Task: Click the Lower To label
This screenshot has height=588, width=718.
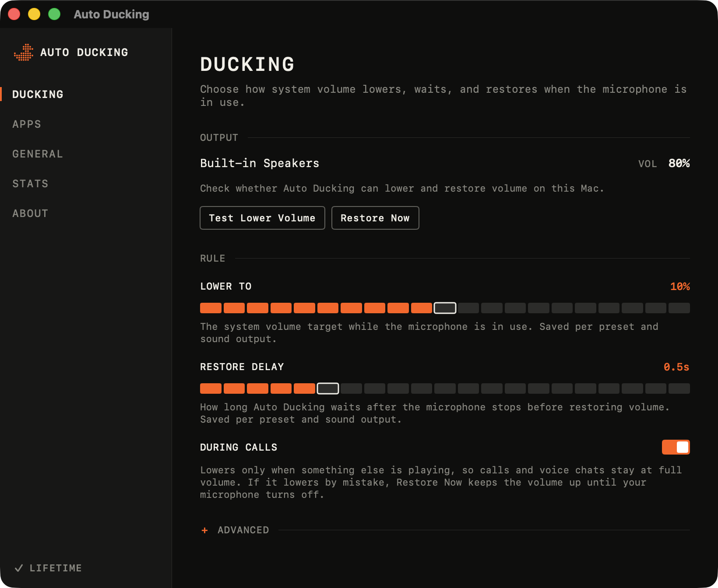Action: [x=226, y=286]
